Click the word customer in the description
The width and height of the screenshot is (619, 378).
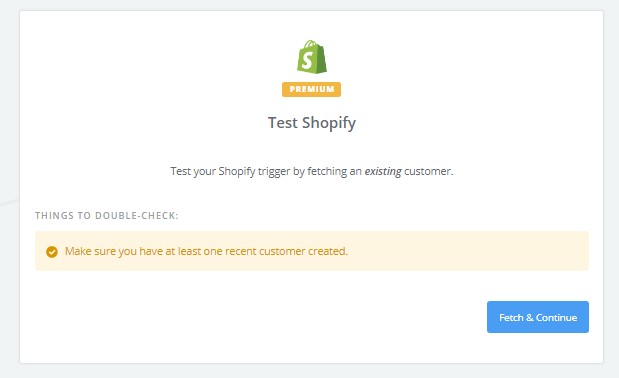pyautogui.click(x=428, y=171)
